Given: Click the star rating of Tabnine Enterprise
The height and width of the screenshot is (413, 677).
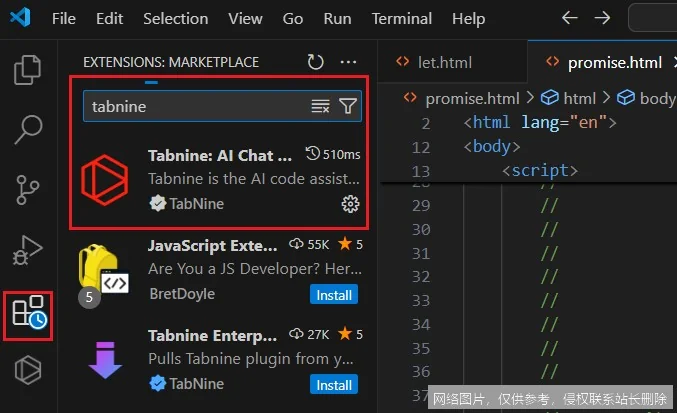Looking at the screenshot, I should (x=351, y=334).
